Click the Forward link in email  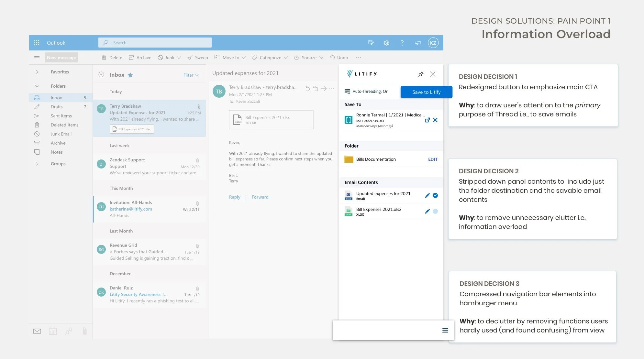click(x=260, y=197)
